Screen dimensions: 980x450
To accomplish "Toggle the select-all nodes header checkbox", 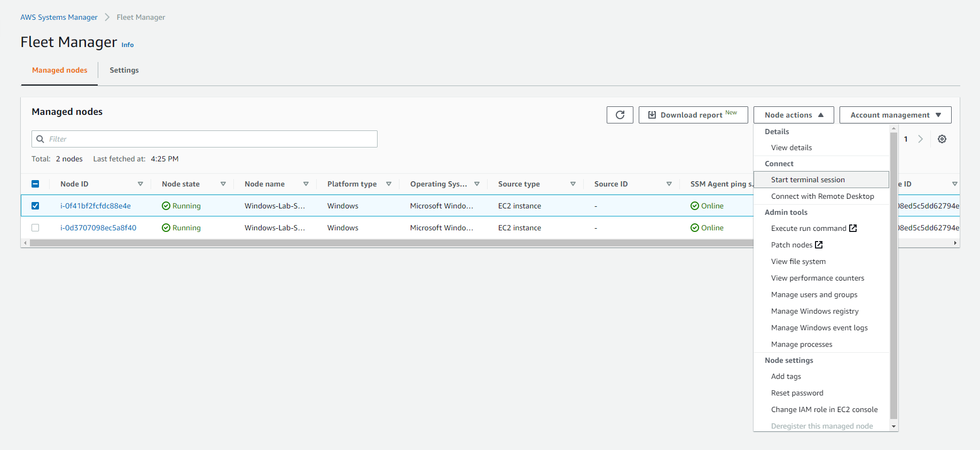I will click(35, 184).
